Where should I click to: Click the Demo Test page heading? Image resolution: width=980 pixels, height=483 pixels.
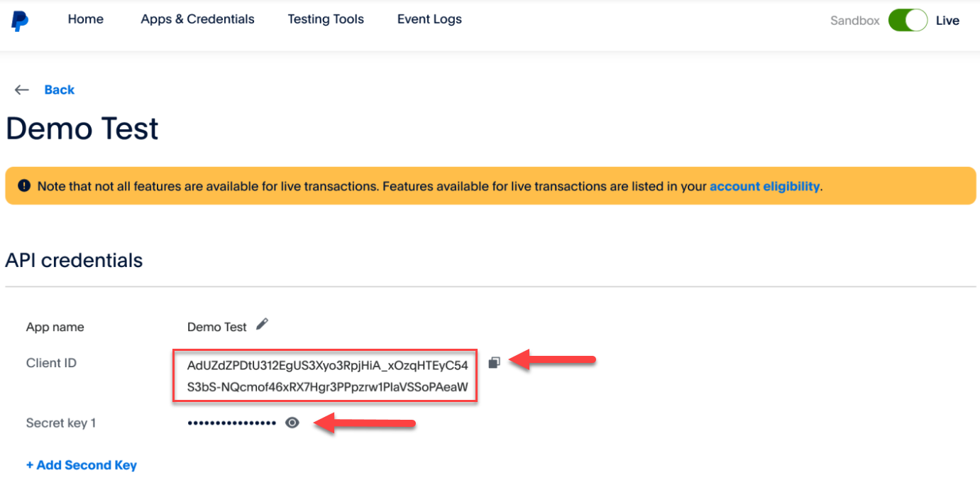pyautogui.click(x=82, y=129)
